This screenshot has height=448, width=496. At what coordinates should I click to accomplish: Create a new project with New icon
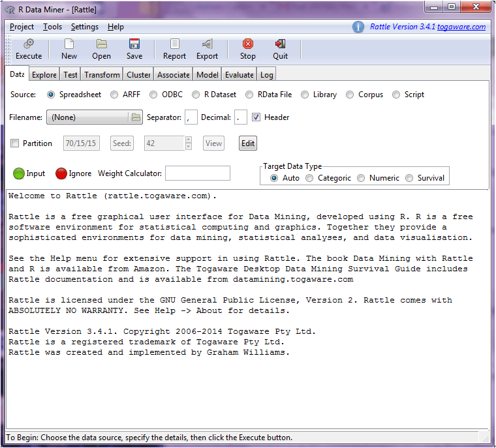pyautogui.click(x=69, y=44)
